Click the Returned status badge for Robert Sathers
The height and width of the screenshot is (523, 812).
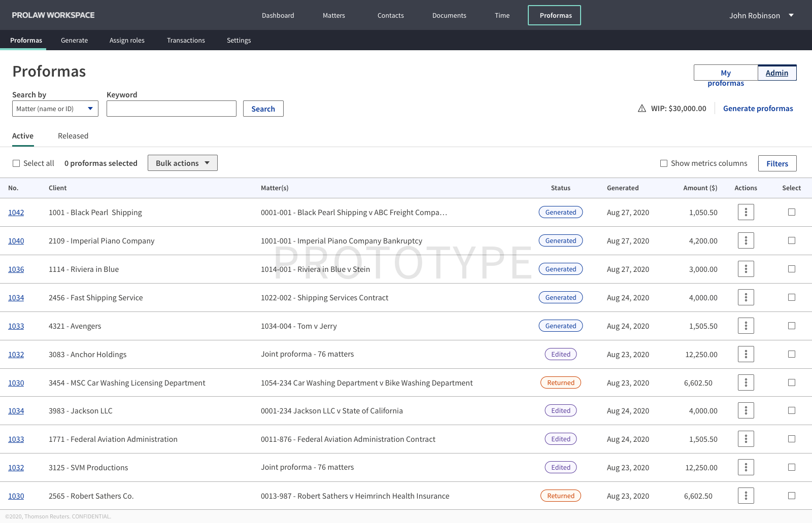pos(561,496)
